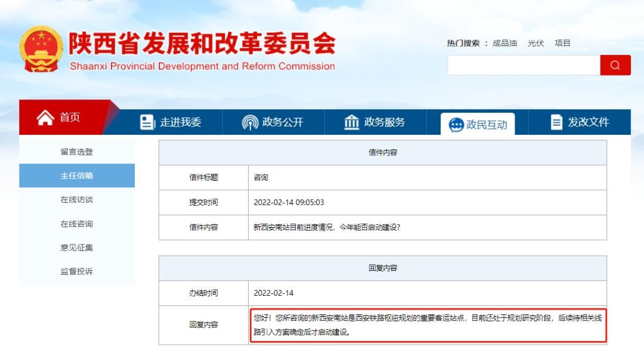Open 在线访谈 sidebar item
Image resolution: width=644 pixels, height=362 pixels.
point(77,200)
